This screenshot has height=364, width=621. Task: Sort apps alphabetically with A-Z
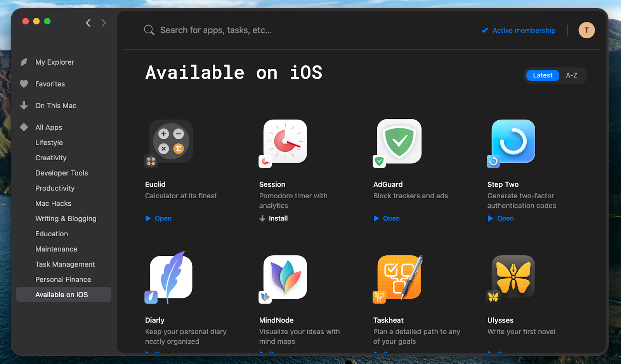tap(571, 75)
